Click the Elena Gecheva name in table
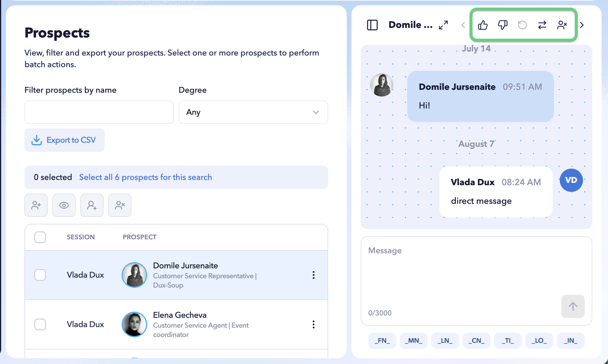 (180, 315)
